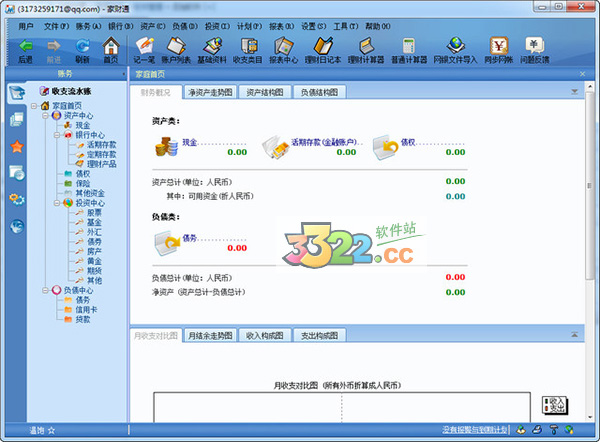Collapse the 银行中心 tree node

tap(57, 135)
